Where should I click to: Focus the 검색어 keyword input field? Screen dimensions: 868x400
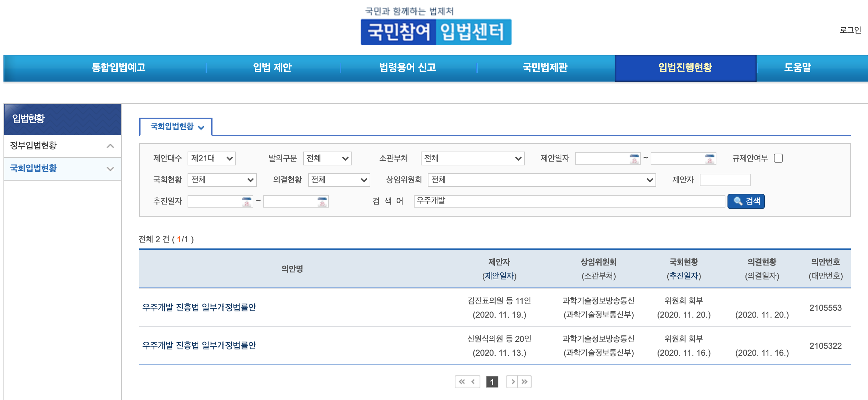pos(569,201)
